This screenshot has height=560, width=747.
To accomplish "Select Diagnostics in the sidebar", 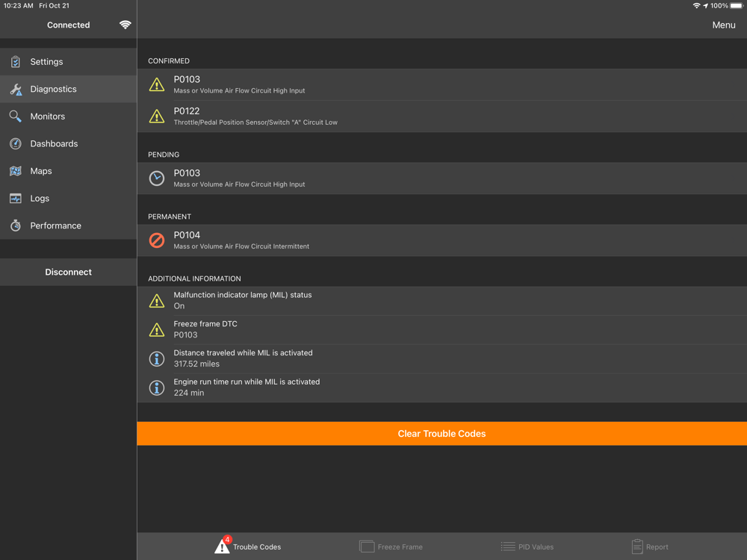I will 68,89.
